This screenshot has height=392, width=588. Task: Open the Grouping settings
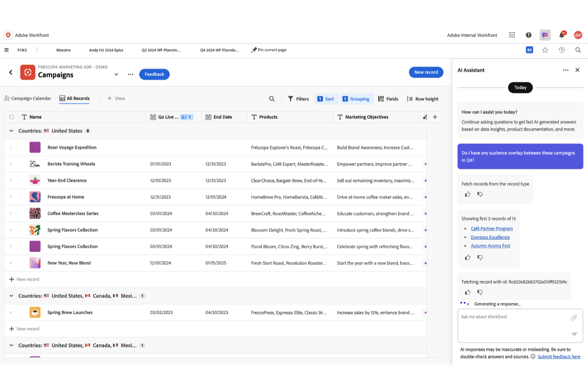click(x=356, y=98)
